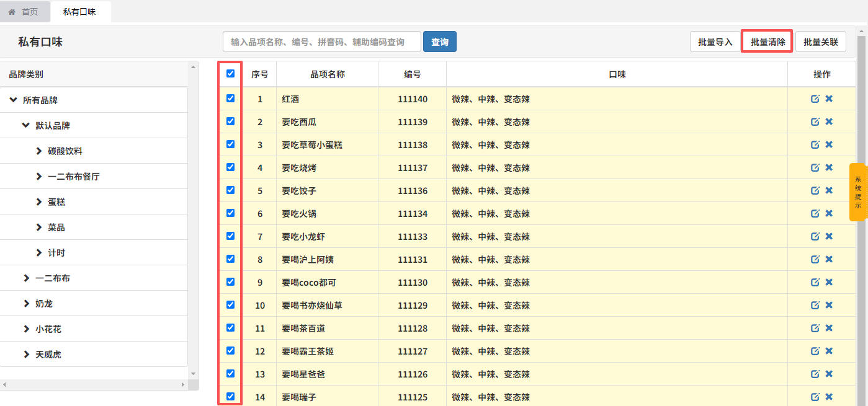This screenshot has width=868, height=406.
Task: Click the 口味 column header
Action: pos(617,74)
